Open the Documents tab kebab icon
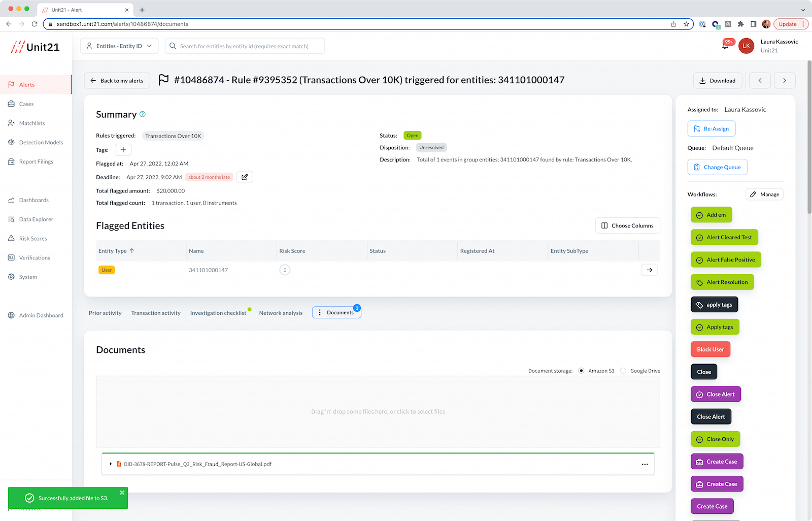The width and height of the screenshot is (812, 521). point(320,313)
